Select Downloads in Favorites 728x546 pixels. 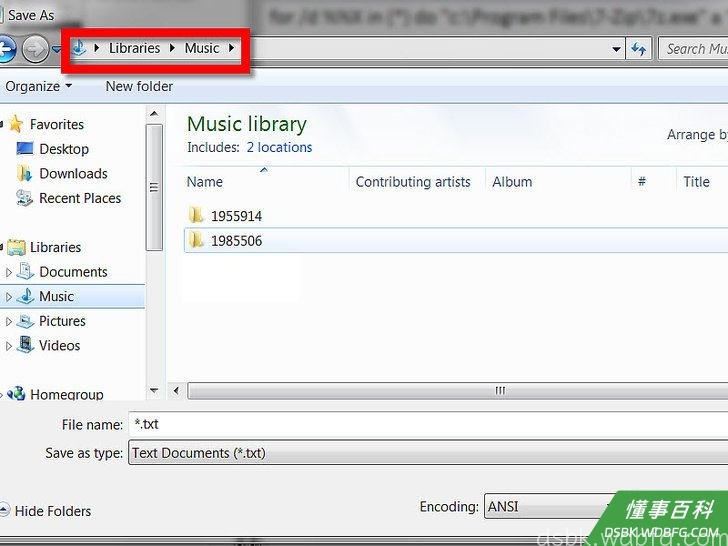(x=73, y=174)
